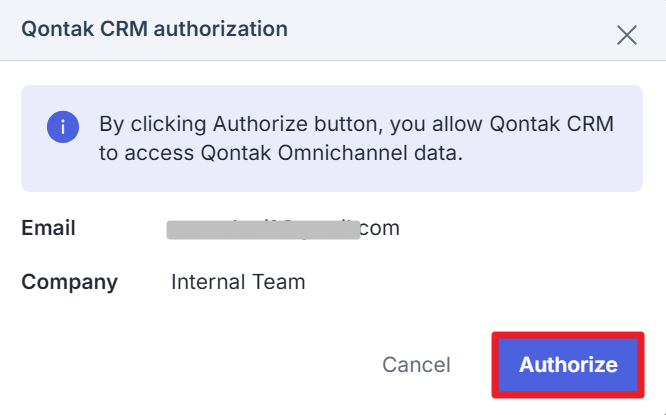
Task: Click the X icon in dialog header
Action: (627, 35)
